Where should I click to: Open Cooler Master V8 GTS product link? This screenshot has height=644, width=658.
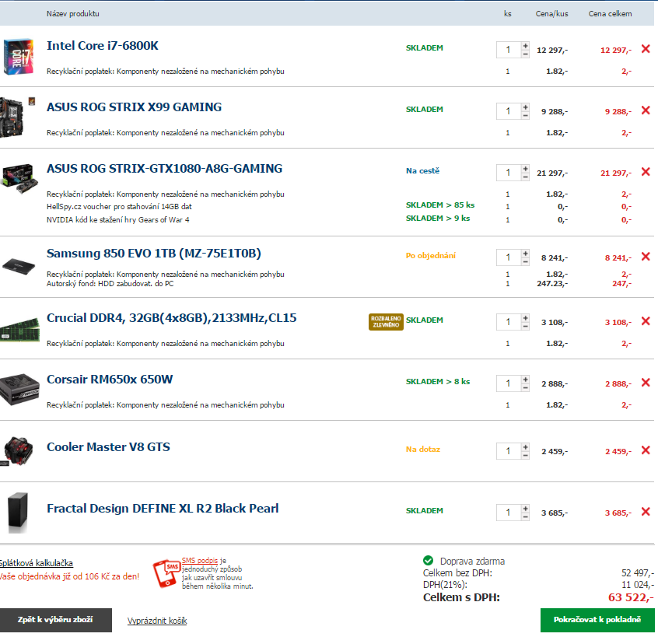click(108, 447)
